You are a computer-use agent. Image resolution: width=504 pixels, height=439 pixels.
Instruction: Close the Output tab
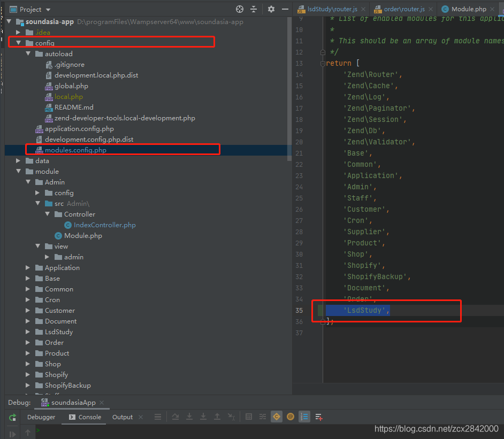click(x=141, y=417)
